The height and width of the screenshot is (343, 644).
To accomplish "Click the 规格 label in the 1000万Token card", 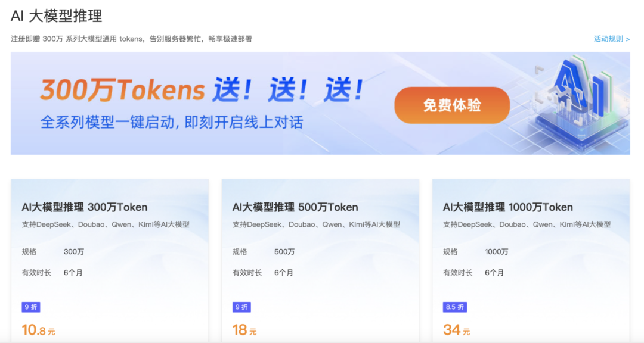I will (x=450, y=251).
